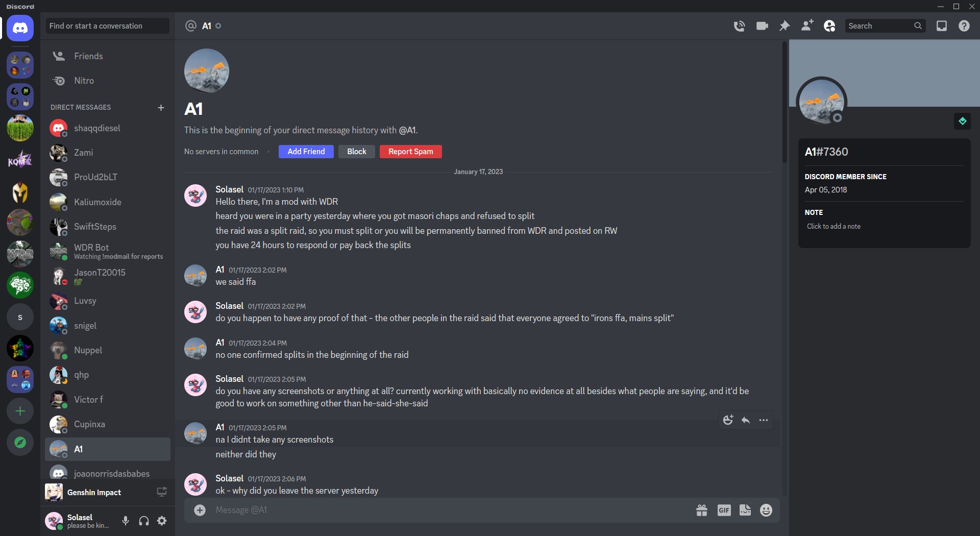980x536 pixels.
Task: Add friends to DM
Action: click(807, 26)
